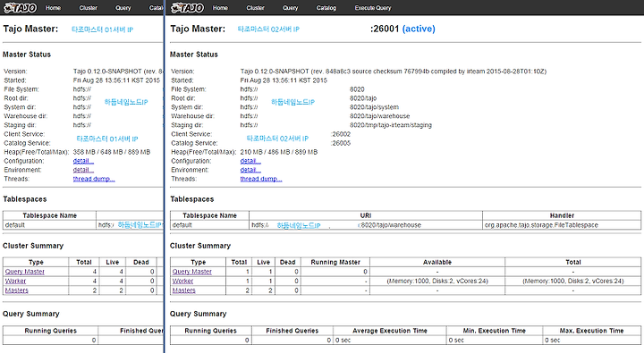Screen dimensions: 644x353
Task: Click 'Running Queries' header in left window
Action: click(50, 331)
